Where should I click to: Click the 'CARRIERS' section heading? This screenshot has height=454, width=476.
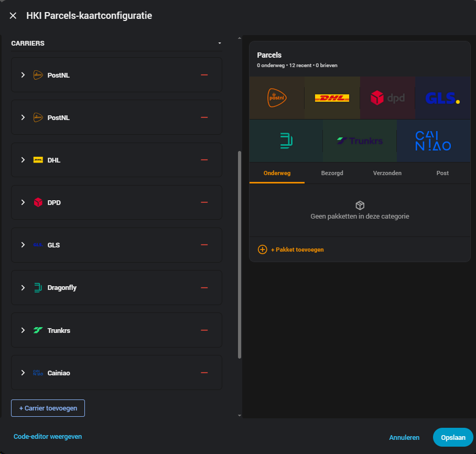click(x=28, y=43)
